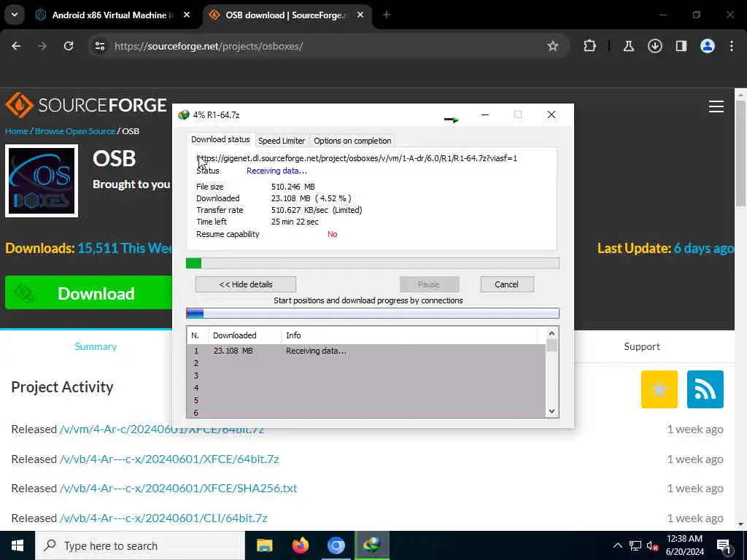Close the OSB download tab

coord(360,15)
